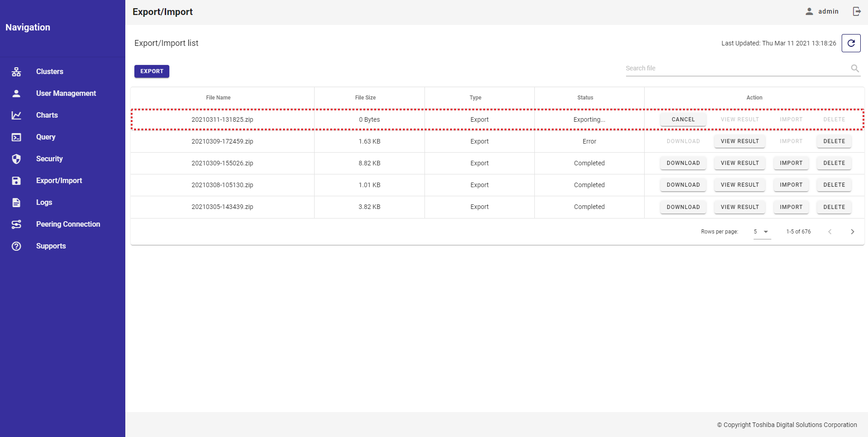The height and width of the screenshot is (437, 868).
Task: Click the admin user avatar icon
Action: point(809,11)
